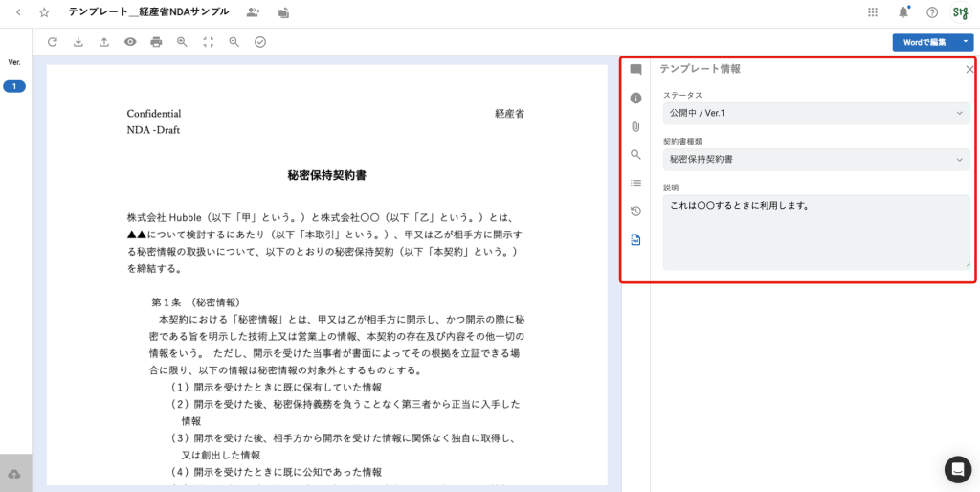Viewport: 980px width, 492px height.
Task: Open the comments tab in side panel
Action: 635,70
